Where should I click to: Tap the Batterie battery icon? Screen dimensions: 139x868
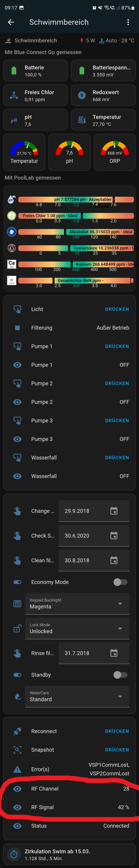(x=14, y=71)
